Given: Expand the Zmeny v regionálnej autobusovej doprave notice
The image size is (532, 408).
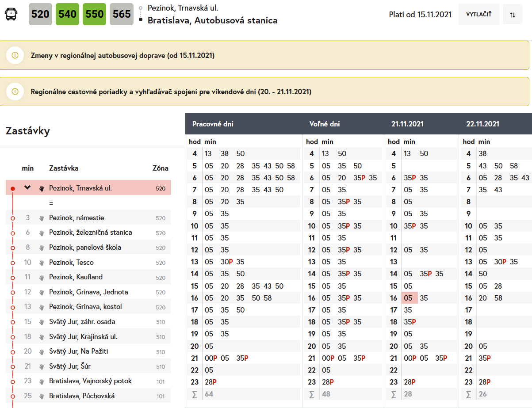Looking at the screenshot, I should (x=122, y=55).
